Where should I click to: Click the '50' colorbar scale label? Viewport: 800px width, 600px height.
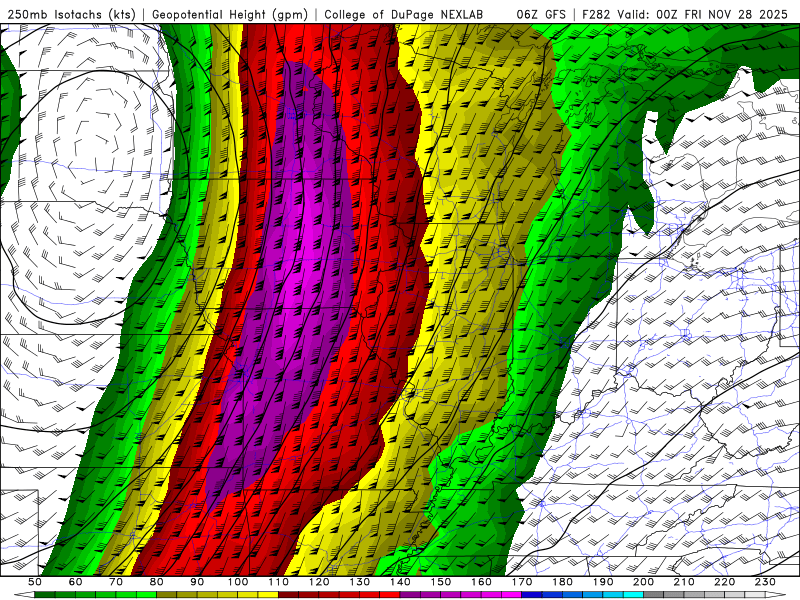[x=35, y=582]
